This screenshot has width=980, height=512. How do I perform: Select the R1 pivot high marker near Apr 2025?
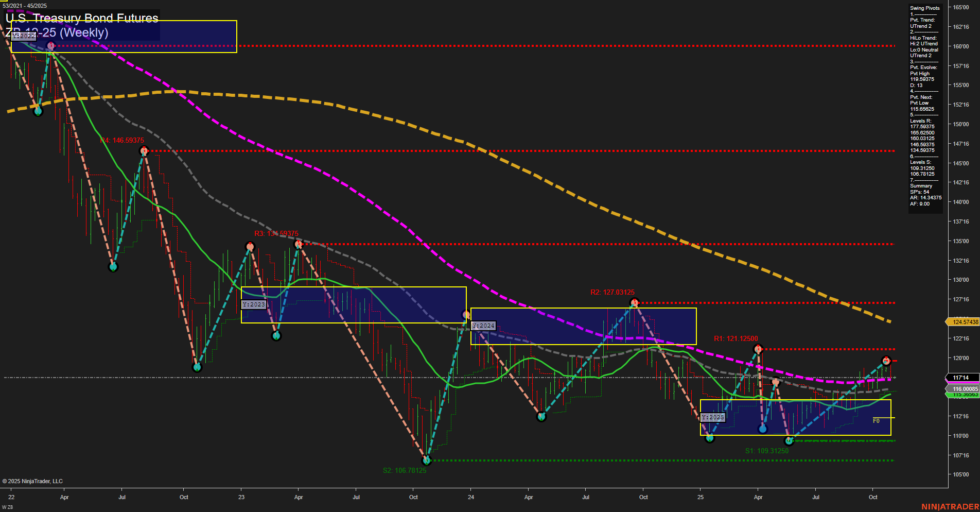[x=758, y=349]
